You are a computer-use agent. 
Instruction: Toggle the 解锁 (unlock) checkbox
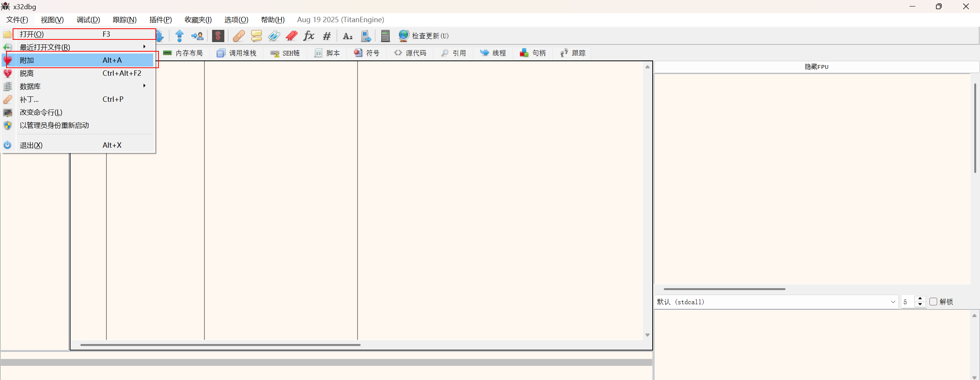(x=933, y=302)
